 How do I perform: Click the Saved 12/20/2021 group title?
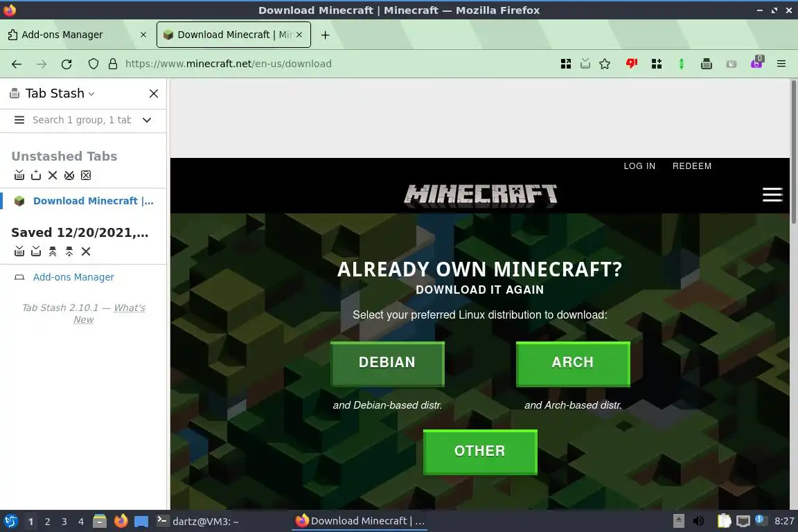coord(80,233)
